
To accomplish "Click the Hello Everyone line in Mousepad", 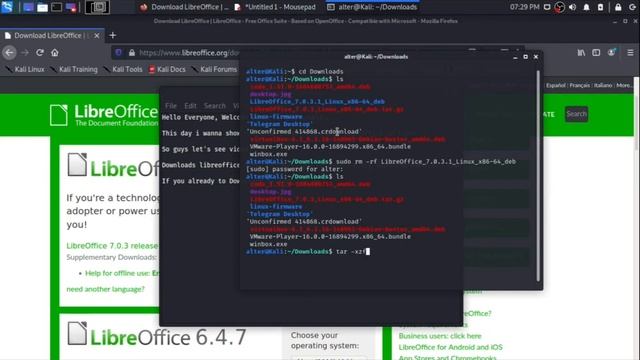I will tap(200, 118).
